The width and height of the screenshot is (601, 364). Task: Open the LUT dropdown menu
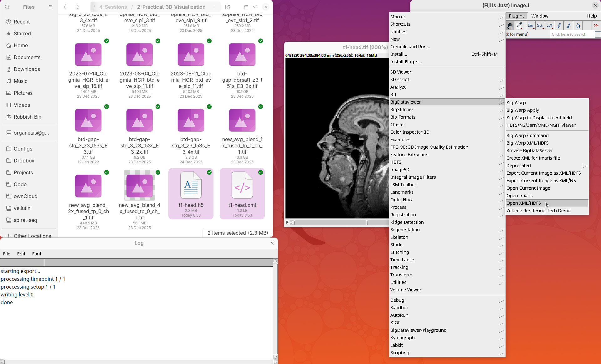tap(549, 26)
